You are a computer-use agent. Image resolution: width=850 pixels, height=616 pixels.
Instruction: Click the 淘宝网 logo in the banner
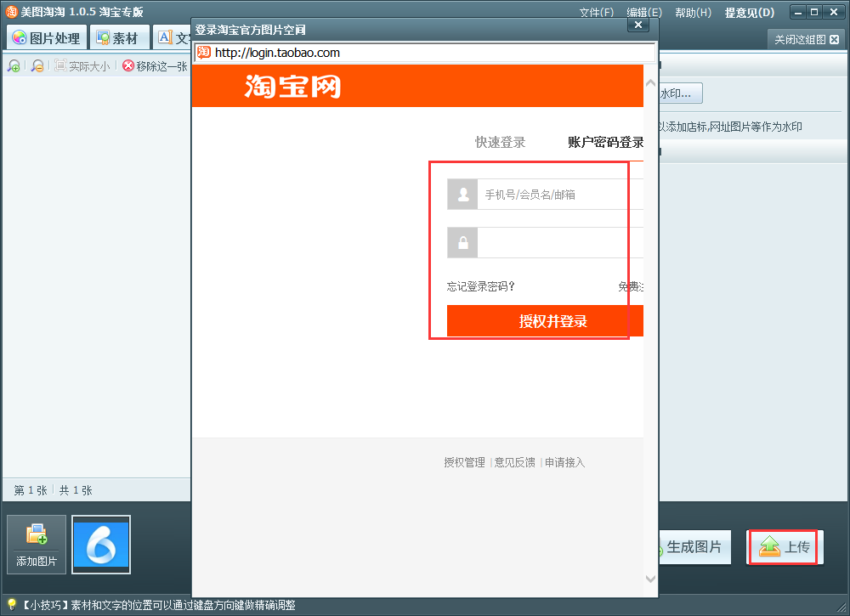click(292, 86)
